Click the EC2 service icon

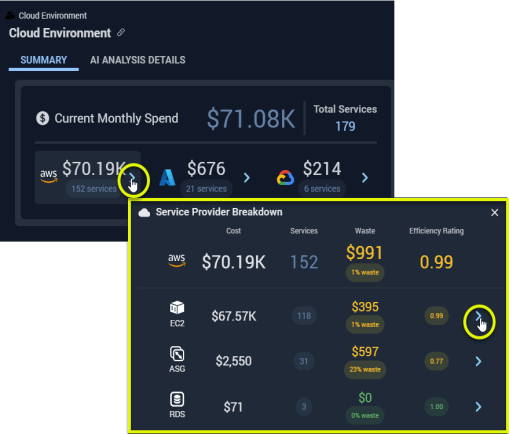177,307
